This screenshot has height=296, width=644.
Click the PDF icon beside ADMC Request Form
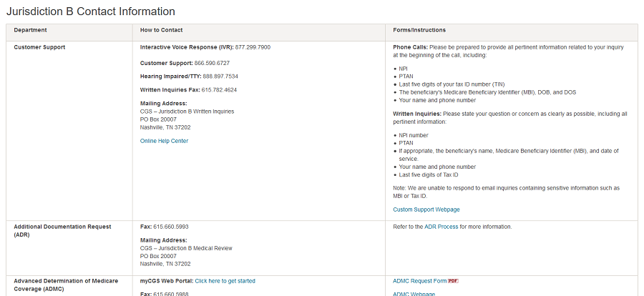click(x=452, y=281)
